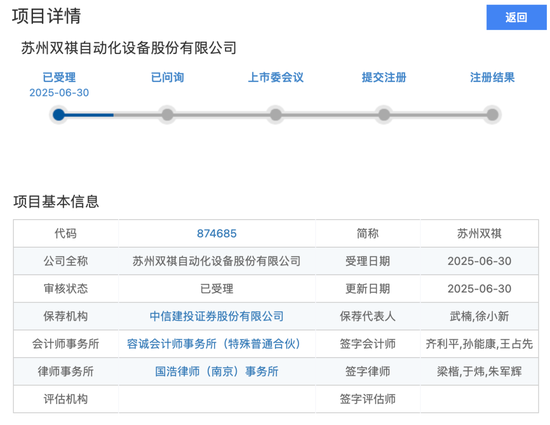The height and width of the screenshot is (425, 550).
Task: Click the date 2025-06-30 under 已受理
Action: [59, 93]
